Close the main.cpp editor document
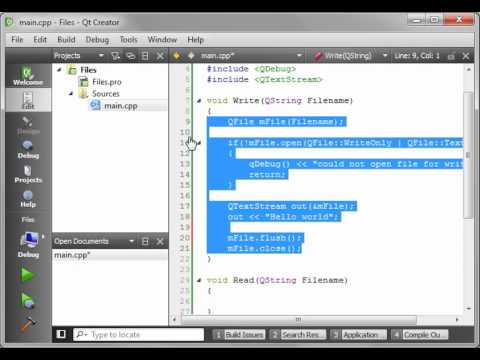480x360 pixels. (x=466, y=56)
